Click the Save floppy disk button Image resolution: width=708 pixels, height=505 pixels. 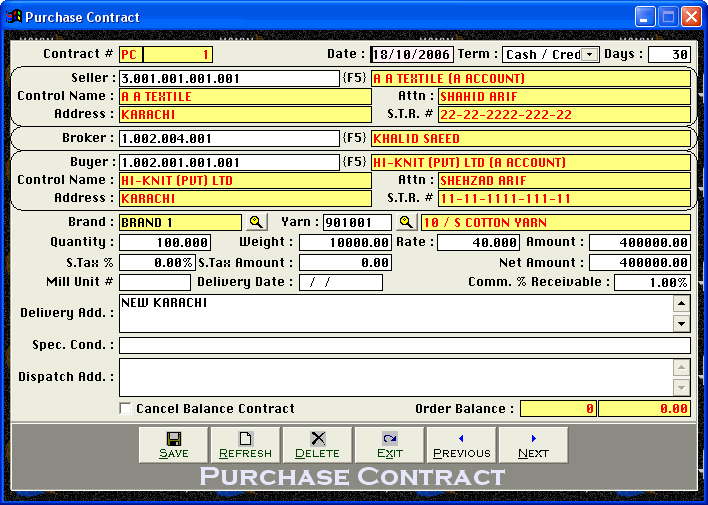[173, 445]
